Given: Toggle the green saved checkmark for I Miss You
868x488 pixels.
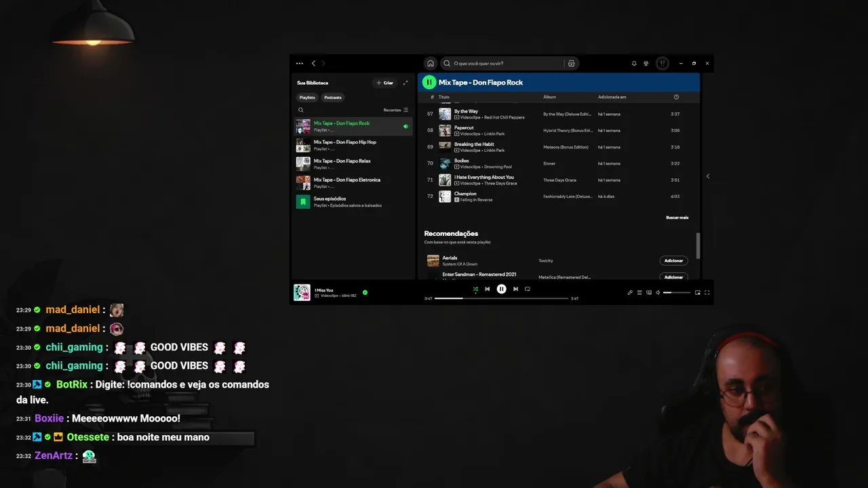Looking at the screenshot, I should pyautogui.click(x=365, y=293).
